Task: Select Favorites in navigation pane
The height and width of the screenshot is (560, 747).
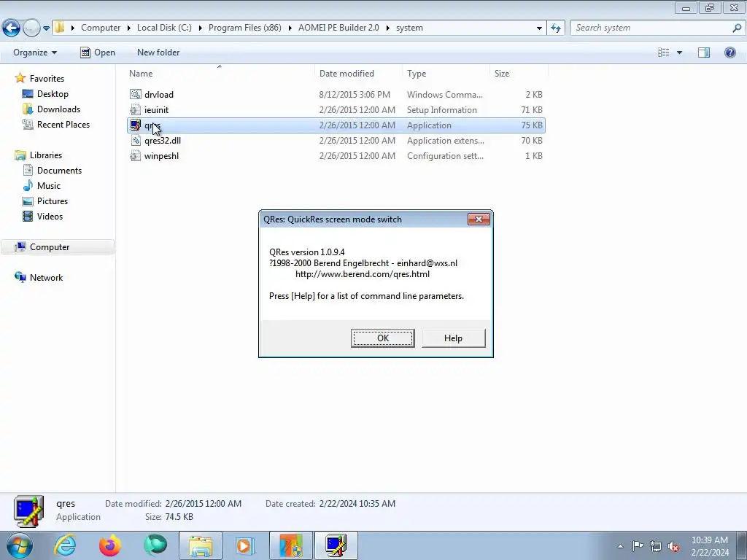Action: coord(47,79)
